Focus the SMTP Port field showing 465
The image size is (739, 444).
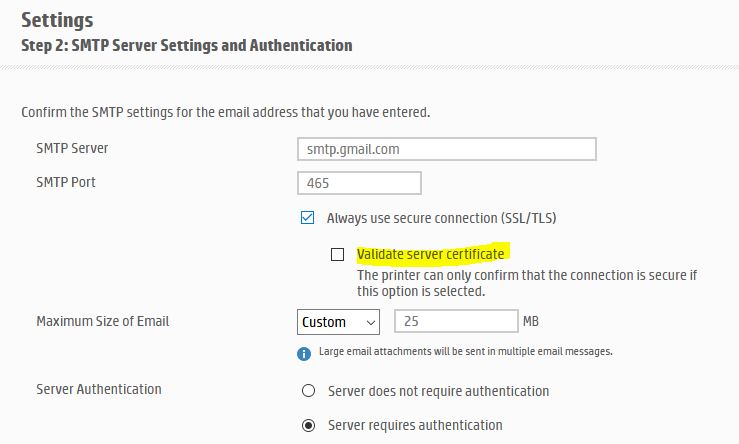point(359,184)
